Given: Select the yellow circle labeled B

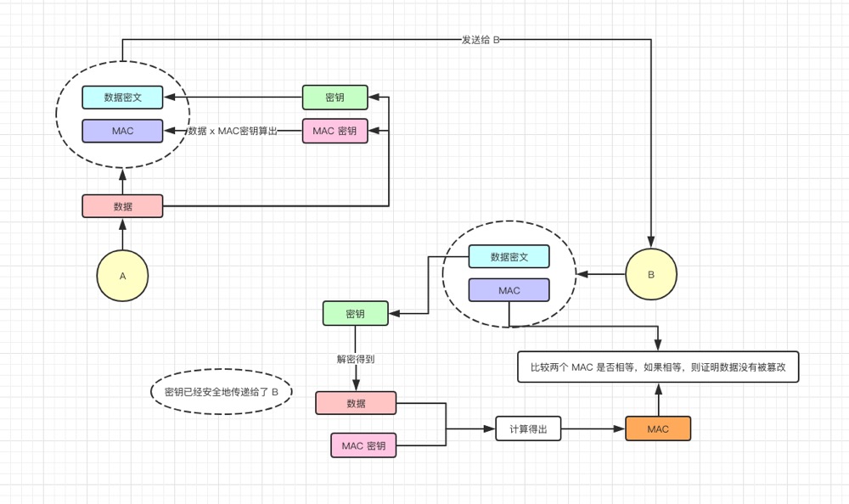Looking at the screenshot, I should [651, 274].
